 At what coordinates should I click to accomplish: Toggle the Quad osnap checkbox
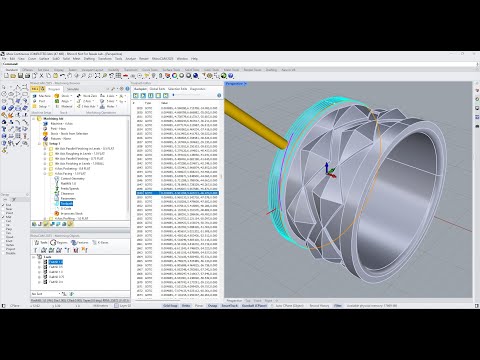point(4,237)
